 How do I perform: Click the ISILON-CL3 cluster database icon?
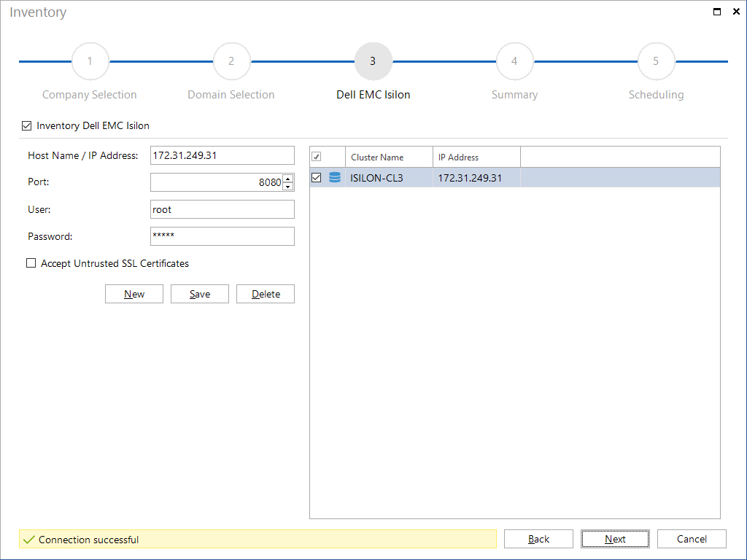point(335,178)
